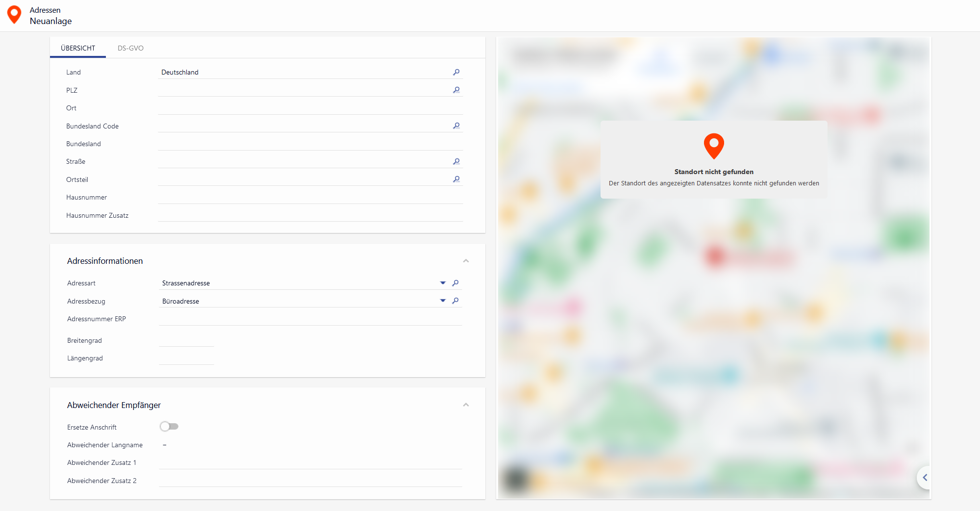The image size is (980, 511).
Task: Open the PLZ lookup search icon
Action: click(456, 90)
